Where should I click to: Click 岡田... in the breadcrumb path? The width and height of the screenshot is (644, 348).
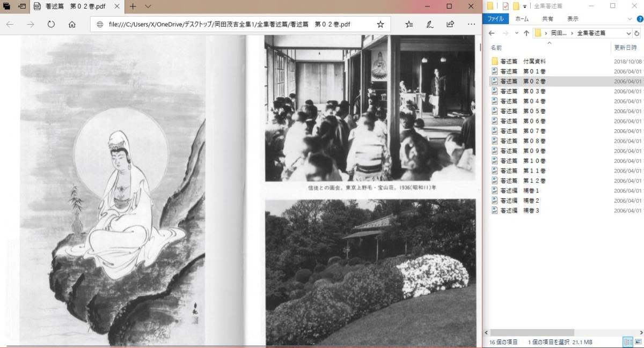point(560,33)
